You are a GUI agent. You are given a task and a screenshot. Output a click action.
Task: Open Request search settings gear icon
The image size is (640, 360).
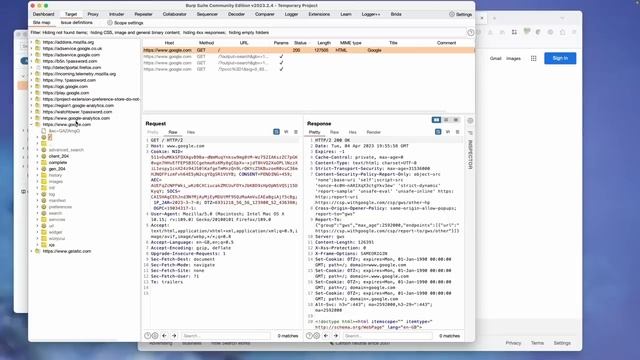155,336
